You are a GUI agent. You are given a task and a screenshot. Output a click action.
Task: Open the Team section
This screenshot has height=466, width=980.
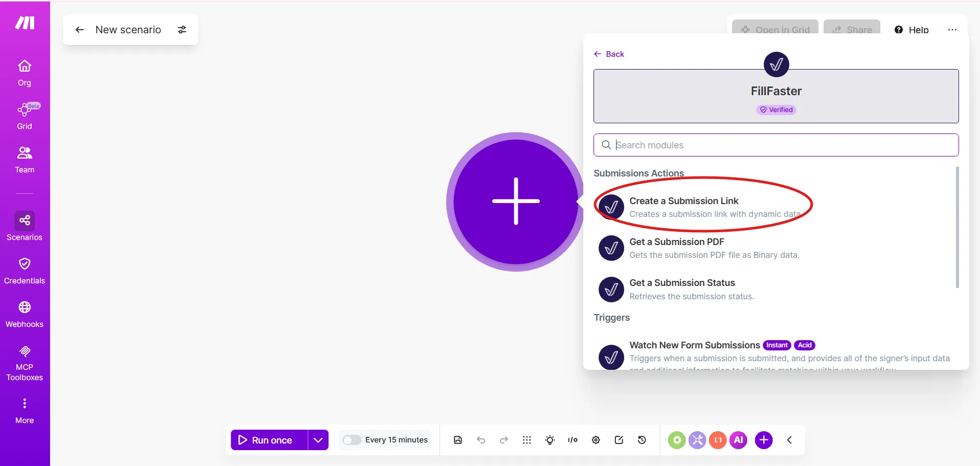[x=25, y=160]
